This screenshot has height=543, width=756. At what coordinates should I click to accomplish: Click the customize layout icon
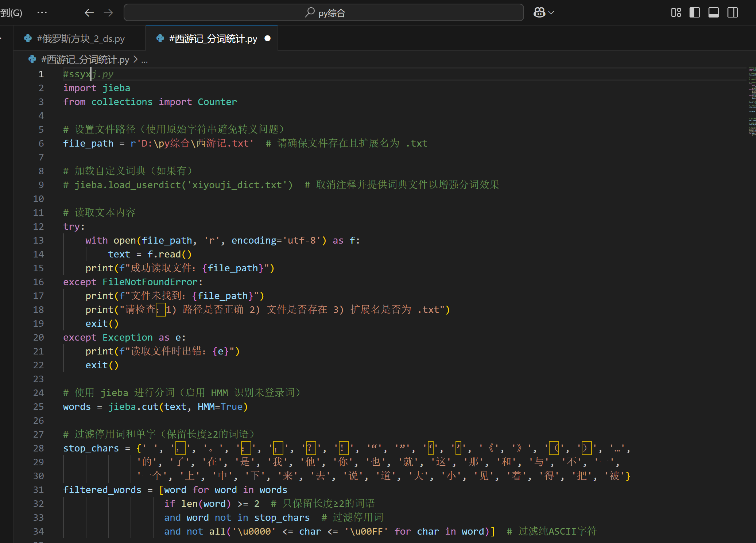(676, 13)
